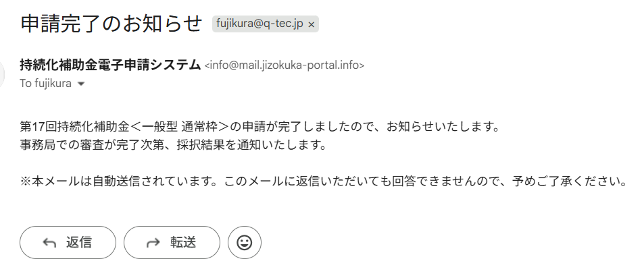Click body line starting with 第17回持続化補助金

pyautogui.click(x=259, y=127)
